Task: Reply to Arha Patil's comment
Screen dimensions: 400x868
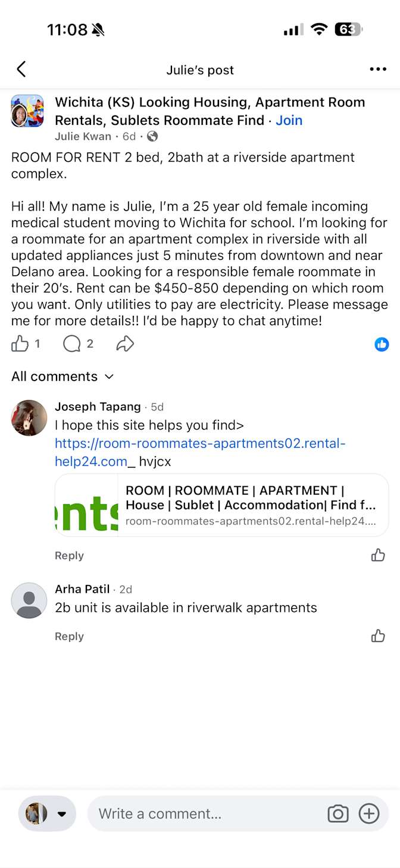Action: point(69,636)
